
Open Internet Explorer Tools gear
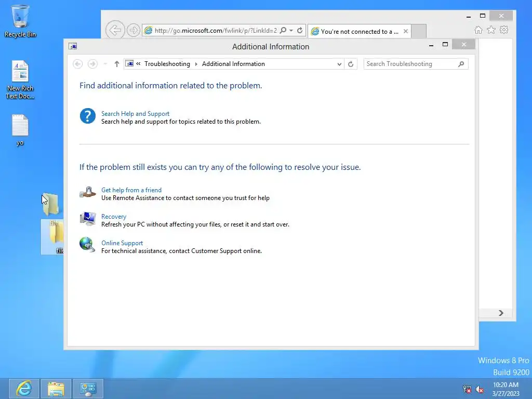point(504,30)
